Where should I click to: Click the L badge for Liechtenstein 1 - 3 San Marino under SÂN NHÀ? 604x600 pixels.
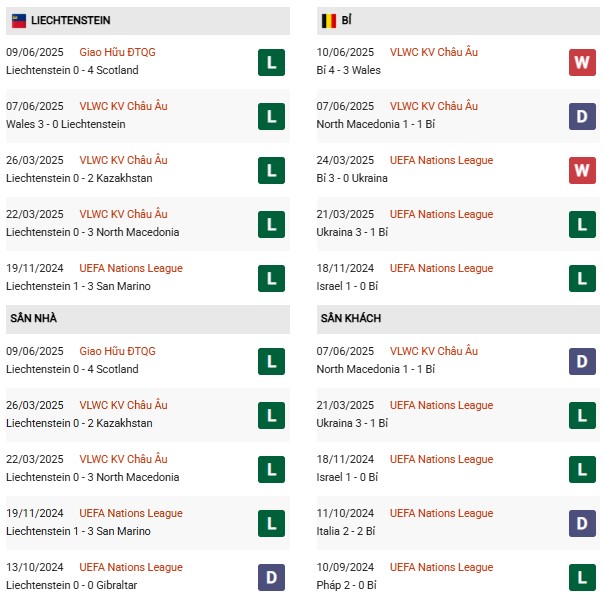click(271, 523)
